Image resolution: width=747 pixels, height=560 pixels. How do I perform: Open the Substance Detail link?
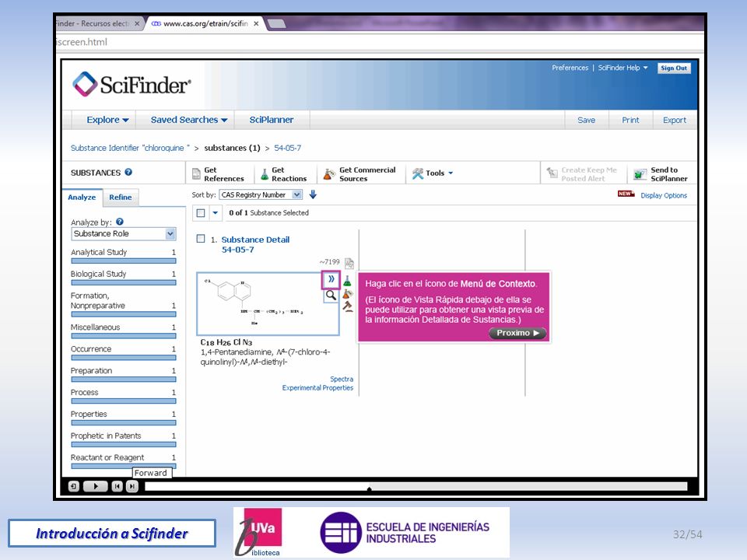(x=255, y=240)
